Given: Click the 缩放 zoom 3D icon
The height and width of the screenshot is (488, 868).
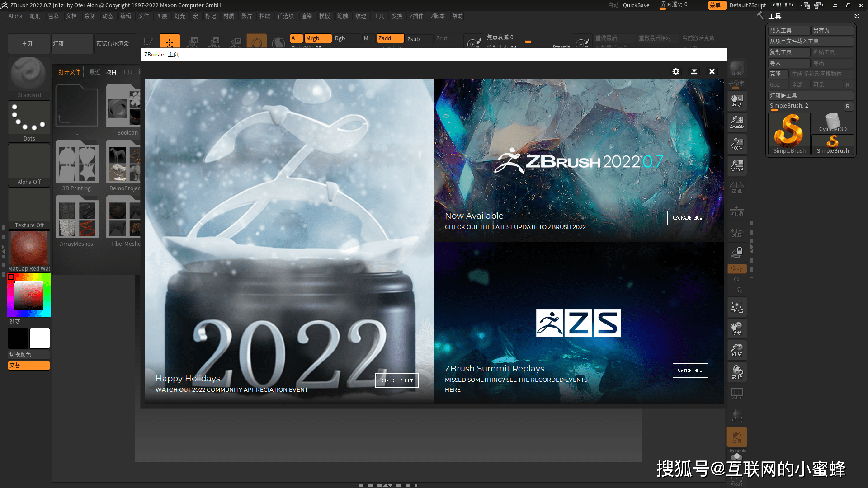Looking at the screenshot, I should (737, 350).
